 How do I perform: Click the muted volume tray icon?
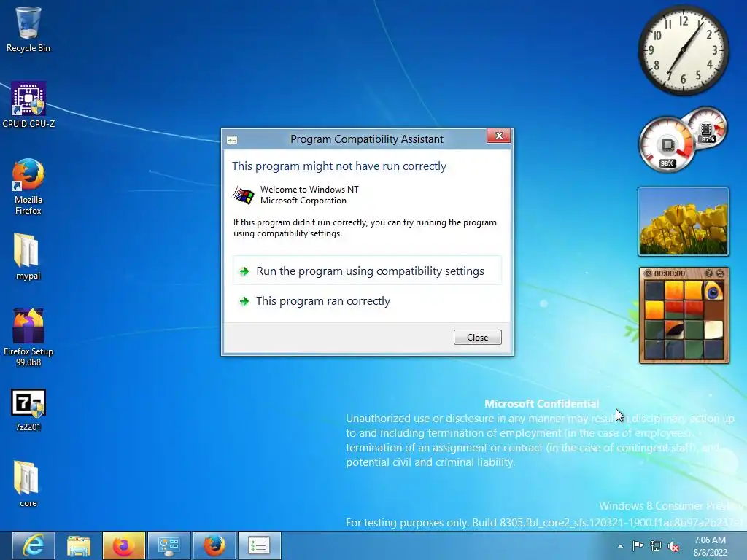coord(673,546)
